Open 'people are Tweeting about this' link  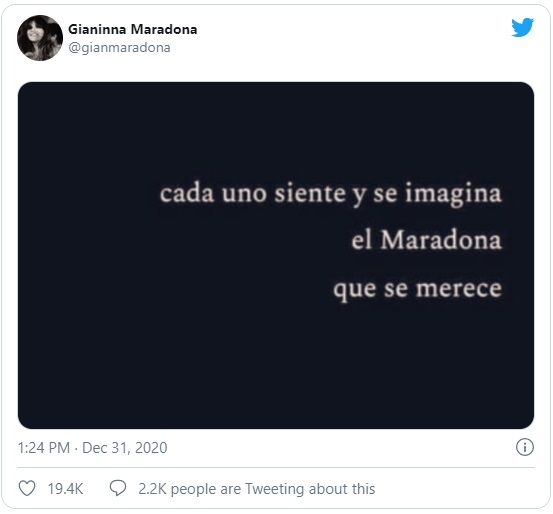(273, 489)
